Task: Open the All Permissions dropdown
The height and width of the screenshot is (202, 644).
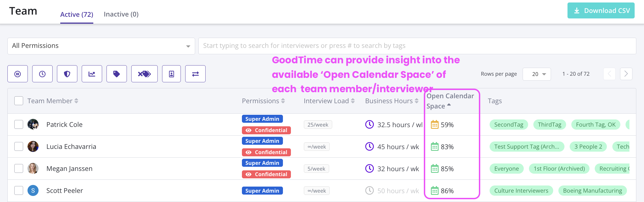Action: 101,46
